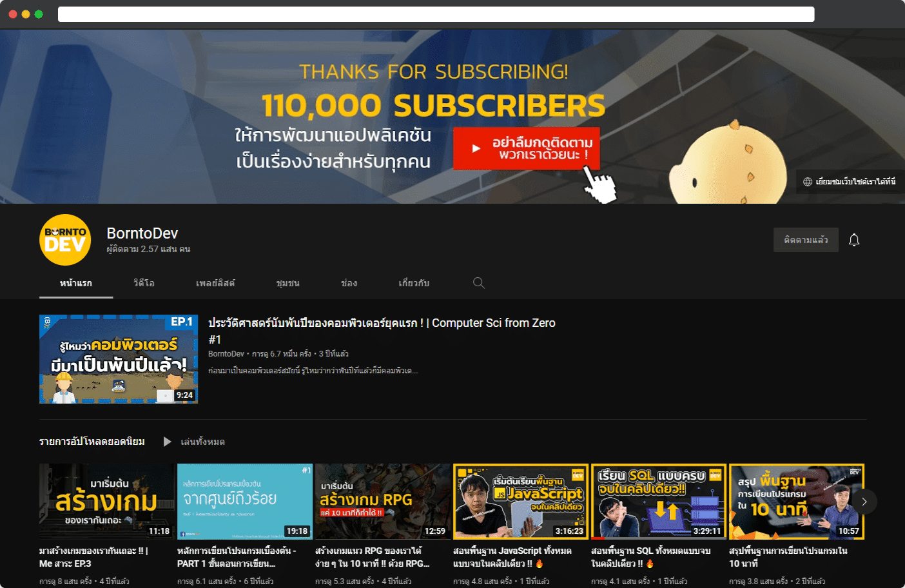Open สรุปพื้นฐาน 10 นาที 10:57 thumbnail
The width and height of the screenshot is (905, 588).
(797, 502)
